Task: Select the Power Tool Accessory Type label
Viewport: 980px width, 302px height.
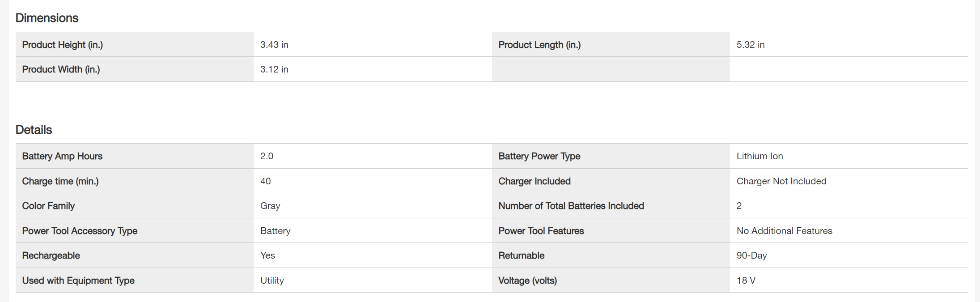Action: 80,231
